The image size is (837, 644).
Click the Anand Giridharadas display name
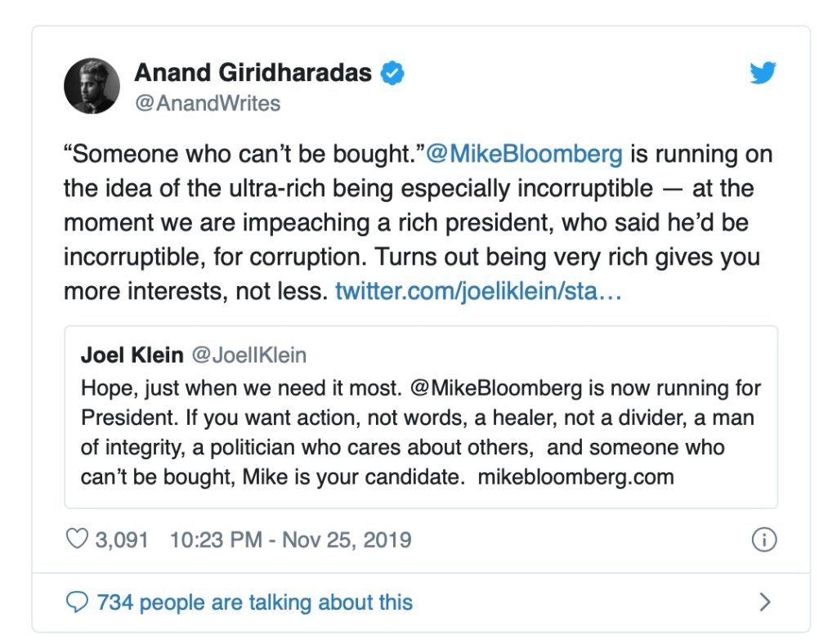click(x=253, y=73)
